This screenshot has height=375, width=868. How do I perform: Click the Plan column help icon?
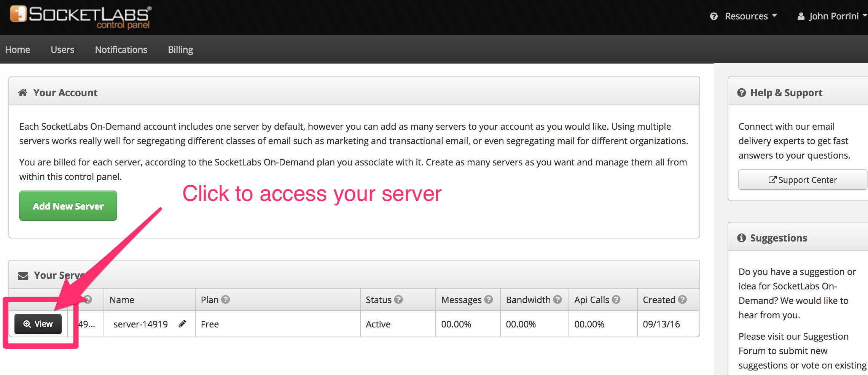226,300
